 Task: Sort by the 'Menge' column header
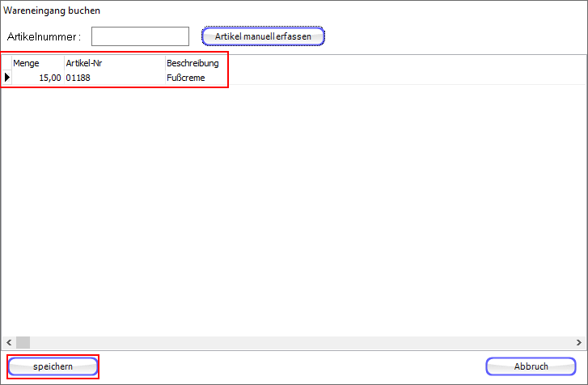37,63
